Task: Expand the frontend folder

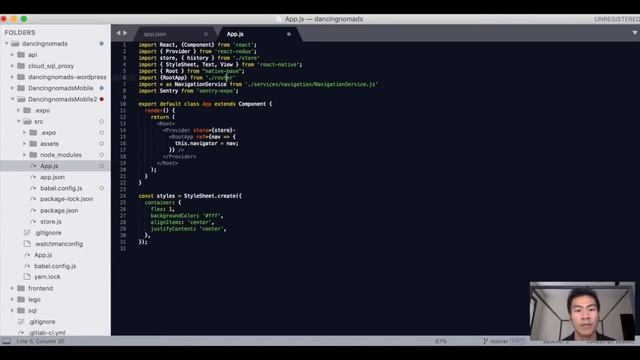Action: 12,288
